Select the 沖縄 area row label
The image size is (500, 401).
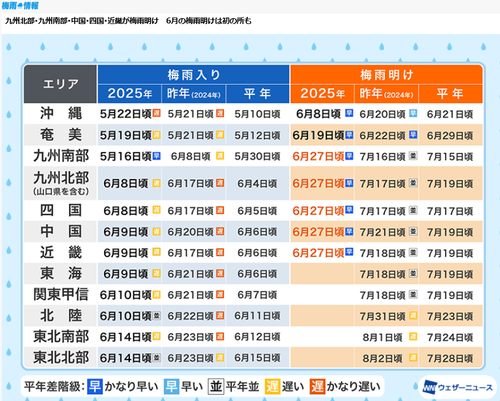pyautogui.click(x=60, y=113)
